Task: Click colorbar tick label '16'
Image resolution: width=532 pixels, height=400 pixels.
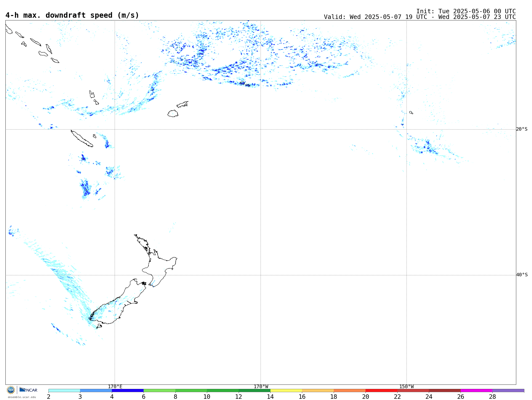Action: [302, 397]
